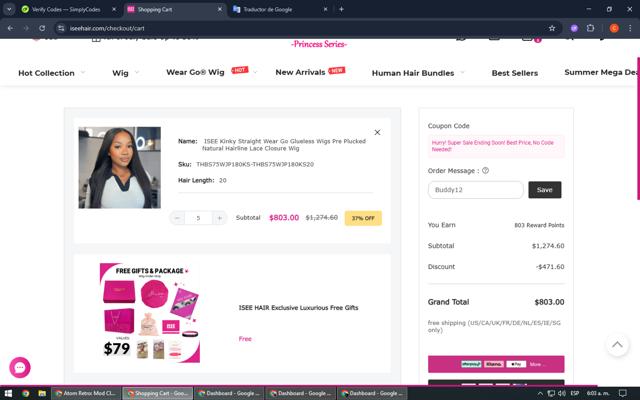
Task: Click the ESP language indicator
Action: click(575, 393)
